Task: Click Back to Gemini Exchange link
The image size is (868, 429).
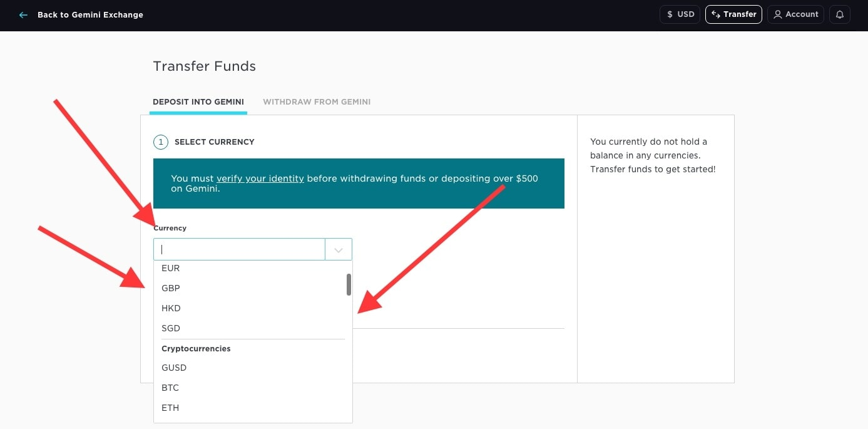Action: pyautogui.click(x=90, y=15)
